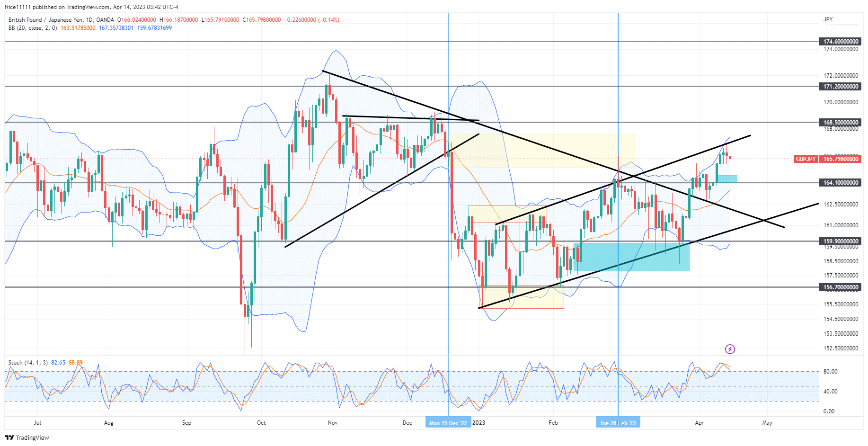Viewport: 868px width, 446px height.
Task: Click the Nov label on time axis
Action: (333, 423)
